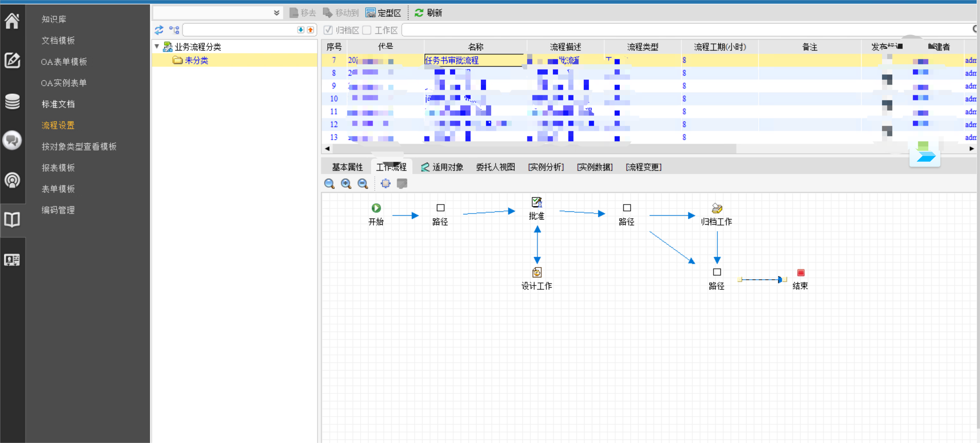Click the zoom out magnifier icon

click(x=363, y=184)
